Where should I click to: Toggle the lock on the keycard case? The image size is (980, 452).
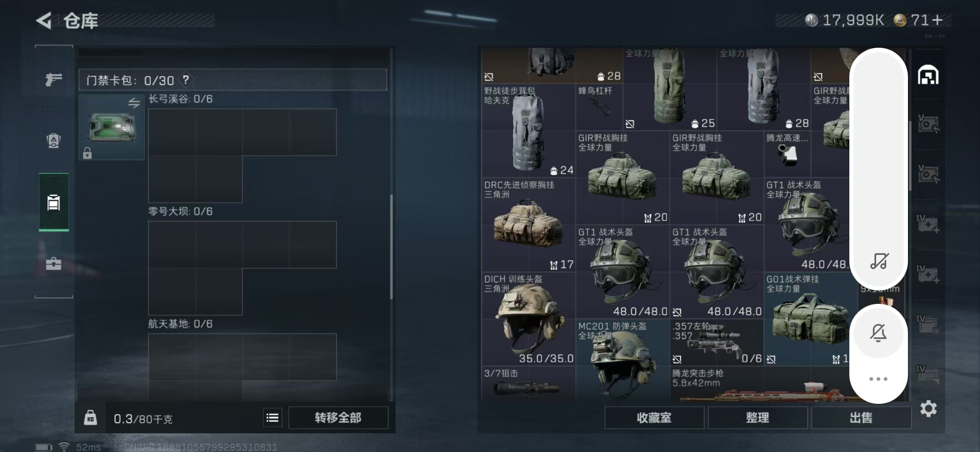point(87,153)
